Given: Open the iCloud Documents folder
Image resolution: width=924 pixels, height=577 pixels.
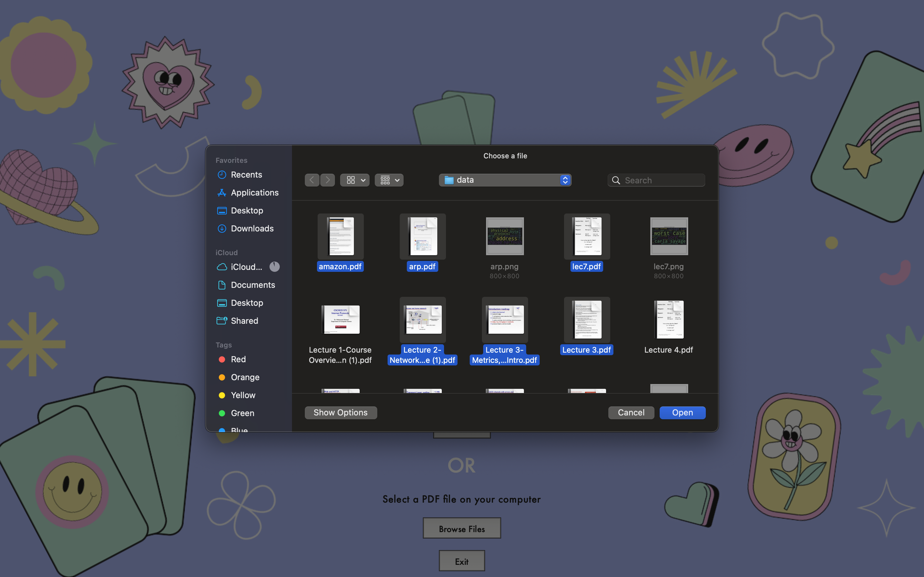Looking at the screenshot, I should (x=252, y=285).
